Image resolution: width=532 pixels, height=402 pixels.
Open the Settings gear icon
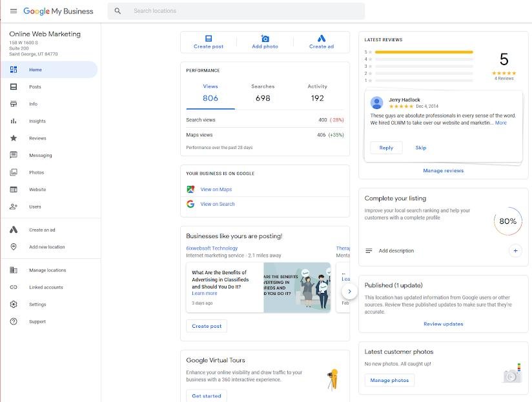pyautogui.click(x=14, y=305)
